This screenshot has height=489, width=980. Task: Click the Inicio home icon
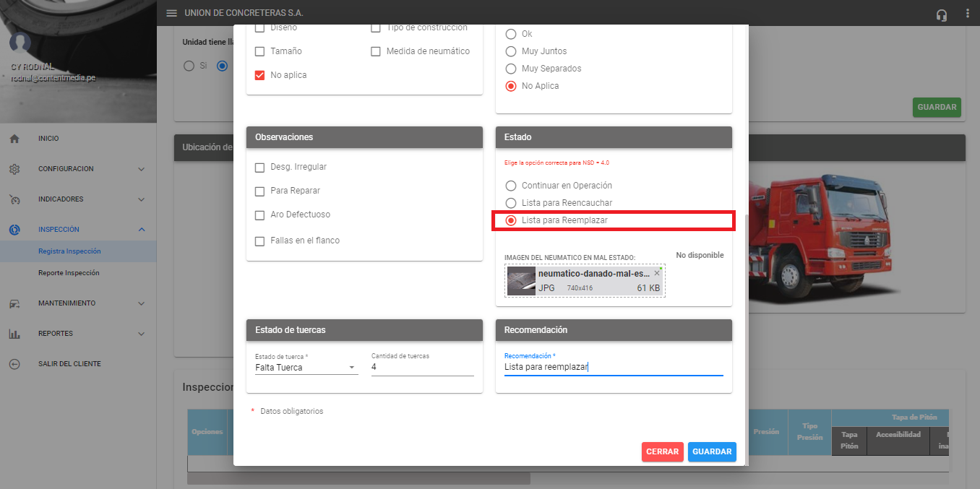pyautogui.click(x=14, y=139)
